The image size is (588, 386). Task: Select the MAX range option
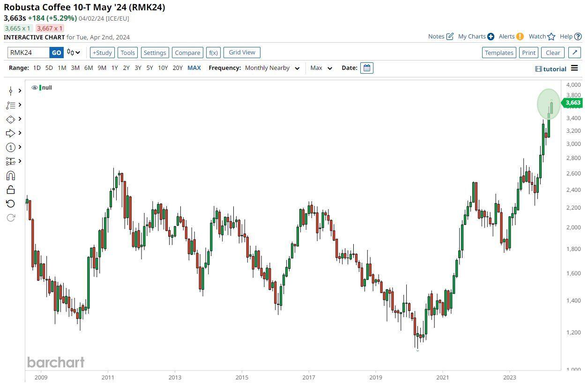pos(194,68)
